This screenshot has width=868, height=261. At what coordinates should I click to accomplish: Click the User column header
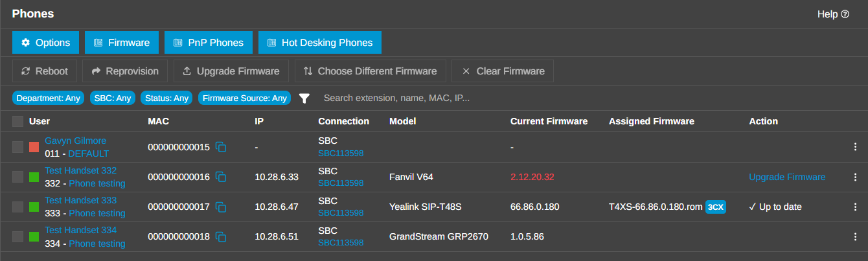point(40,121)
